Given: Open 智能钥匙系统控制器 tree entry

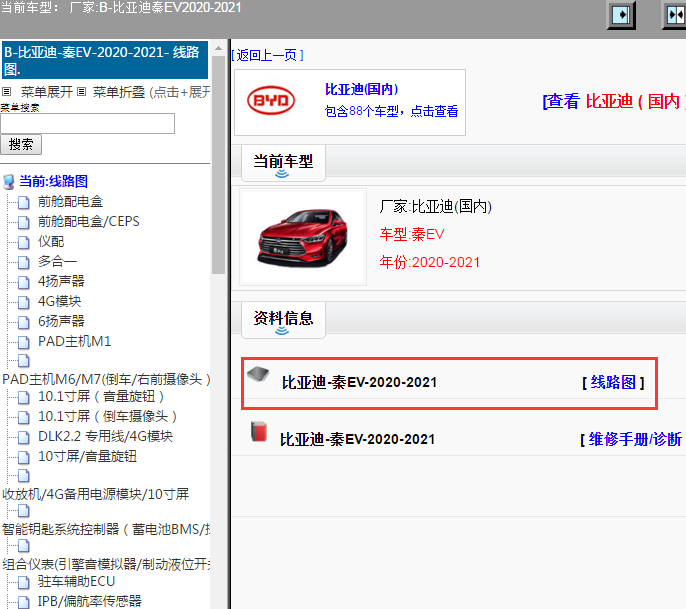Looking at the screenshot, I should click(x=106, y=529).
